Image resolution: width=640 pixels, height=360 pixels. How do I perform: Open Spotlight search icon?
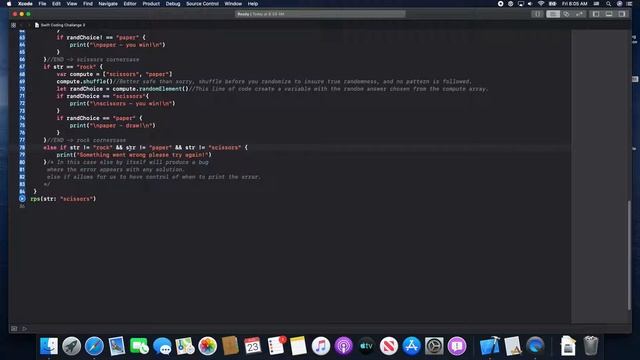608,4
